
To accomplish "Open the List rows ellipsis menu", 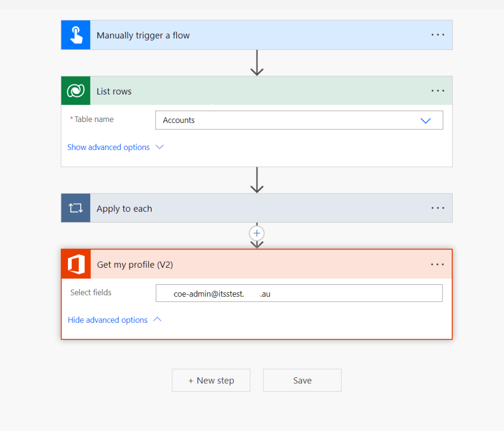I will click(438, 91).
